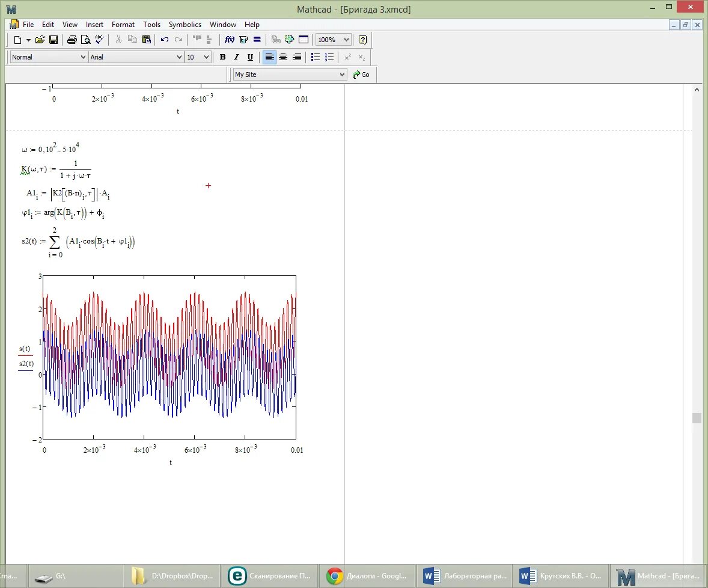Screen dimensions: 708x588
Task: Toggle bulleted list formatting
Action: tap(316, 57)
